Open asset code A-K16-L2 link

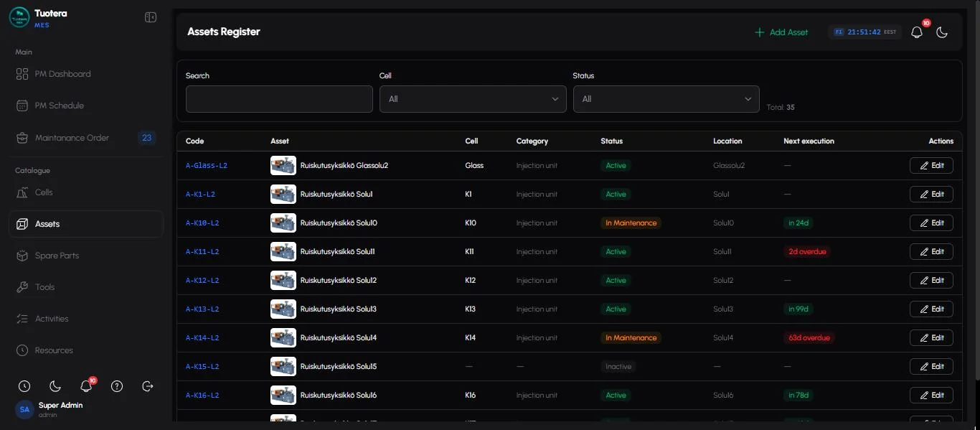202,396
